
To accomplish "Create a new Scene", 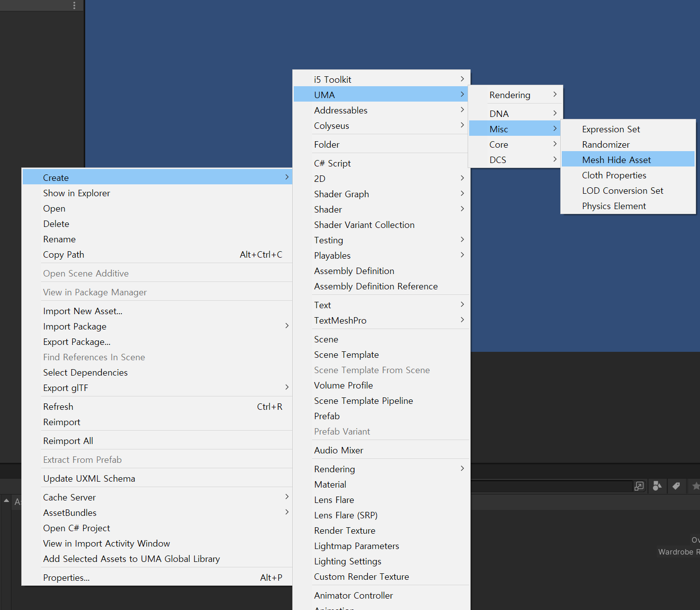I will tap(381, 339).
